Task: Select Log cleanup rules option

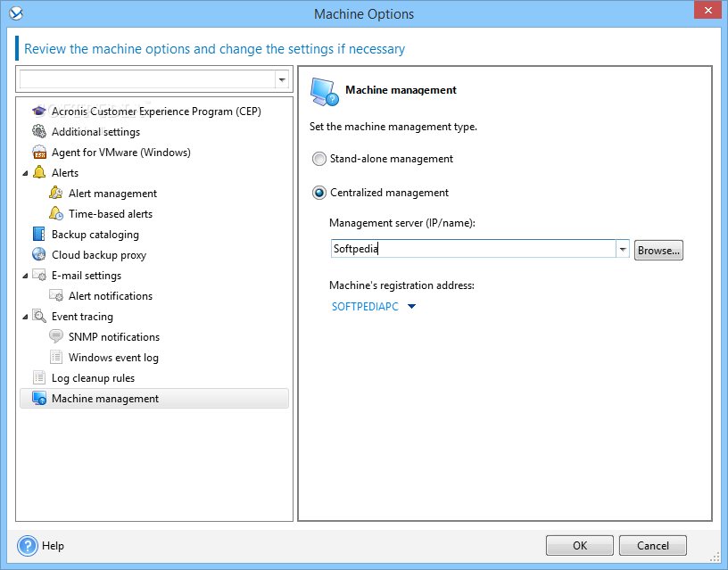Action: (x=93, y=378)
